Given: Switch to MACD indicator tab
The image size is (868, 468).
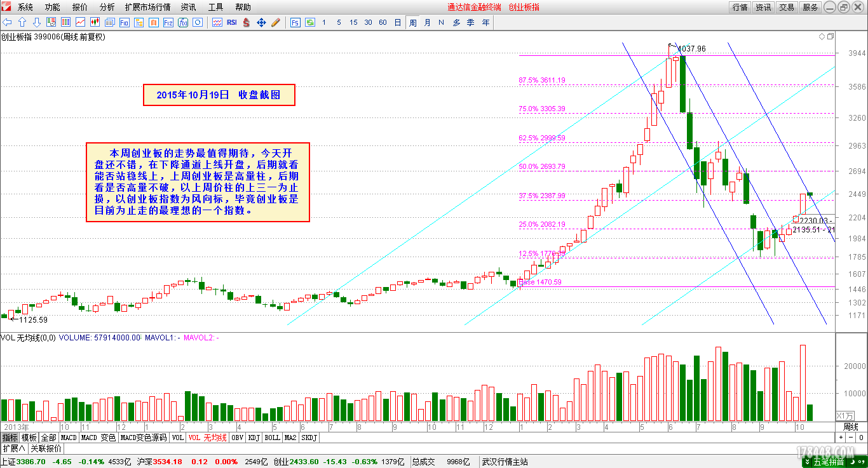Looking at the screenshot, I should coord(69,438).
